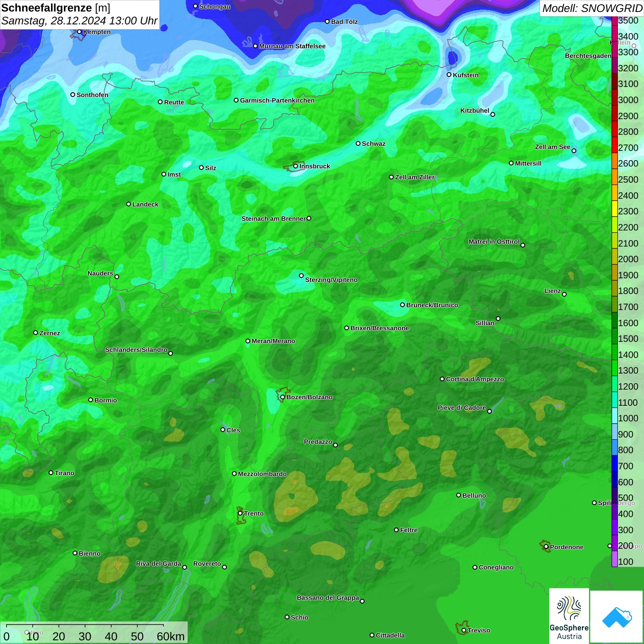Click the 'Garmisch-Partenkirchen' label
Screen dimensions: 644x644
coord(277,100)
